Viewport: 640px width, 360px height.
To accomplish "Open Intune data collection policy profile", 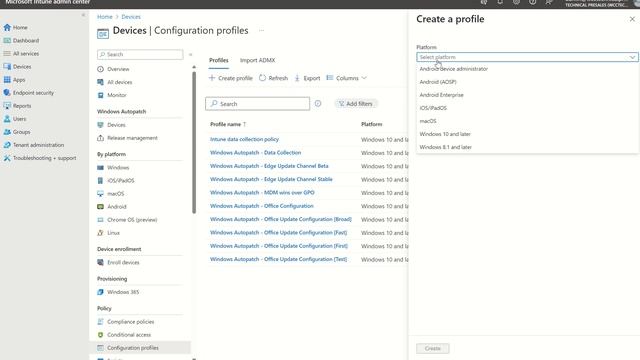I will [244, 139].
